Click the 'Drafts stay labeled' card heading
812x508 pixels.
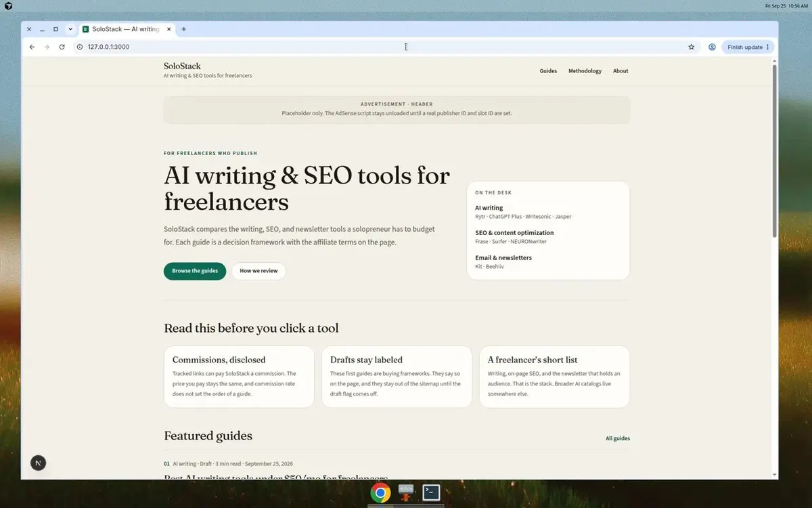366,360
